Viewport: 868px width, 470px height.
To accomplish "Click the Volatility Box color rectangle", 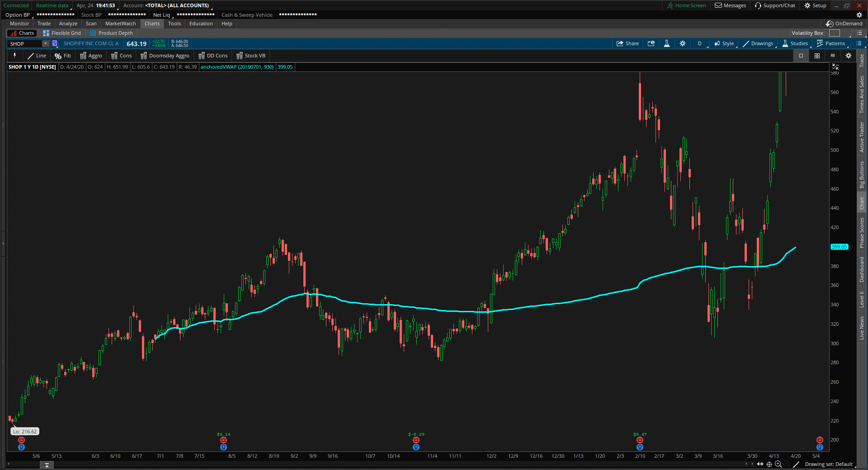I will point(835,33).
